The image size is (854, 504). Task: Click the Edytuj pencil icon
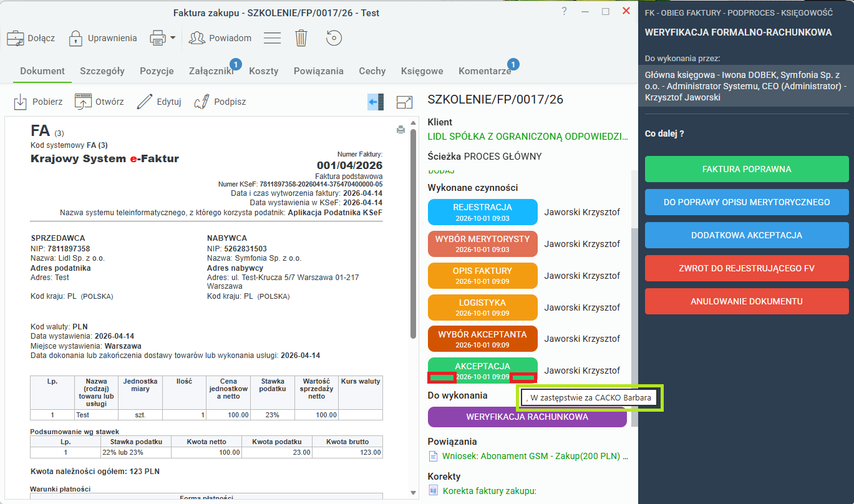145,102
